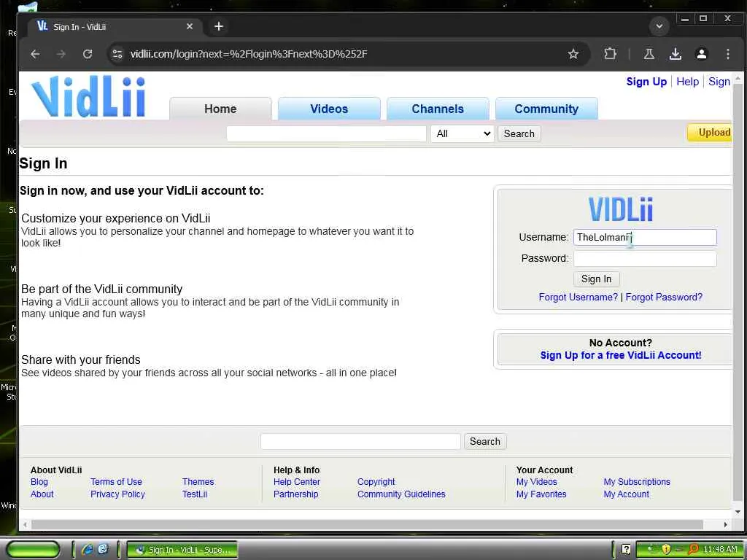Click the horizontal scrollbar right arrow
The width and height of the screenshot is (747, 560).
click(725, 524)
